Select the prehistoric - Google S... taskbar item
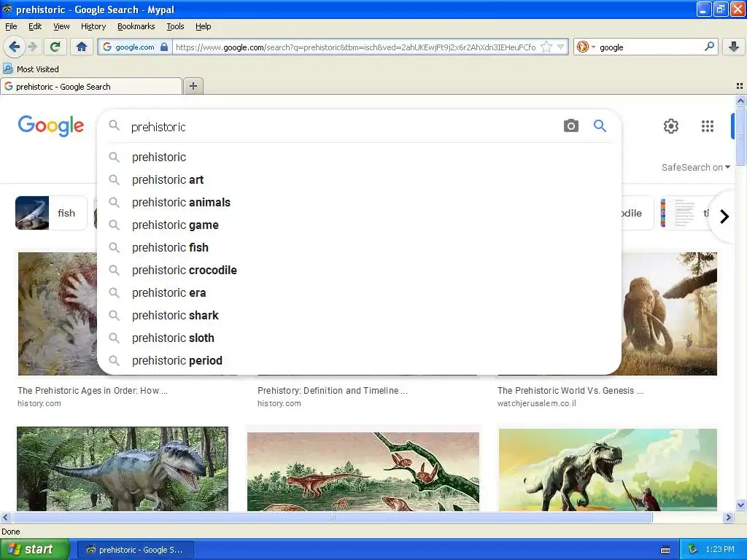This screenshot has height=560, width=747. (x=135, y=550)
